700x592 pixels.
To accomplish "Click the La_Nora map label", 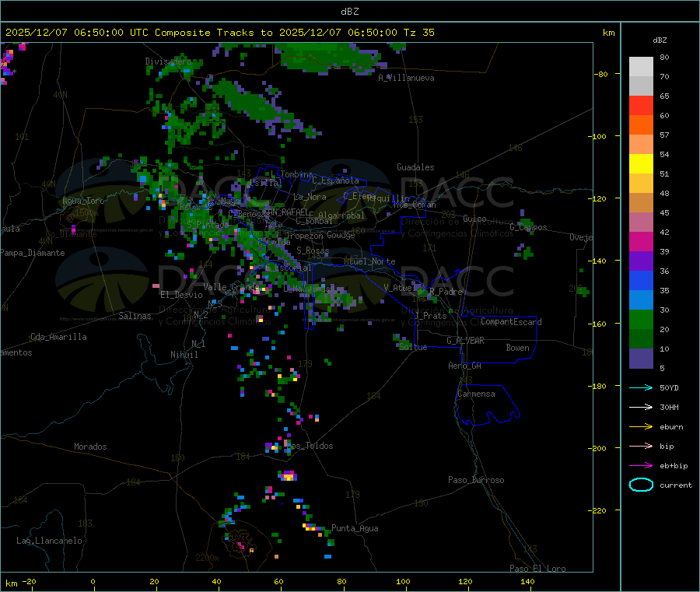I will tap(310, 197).
